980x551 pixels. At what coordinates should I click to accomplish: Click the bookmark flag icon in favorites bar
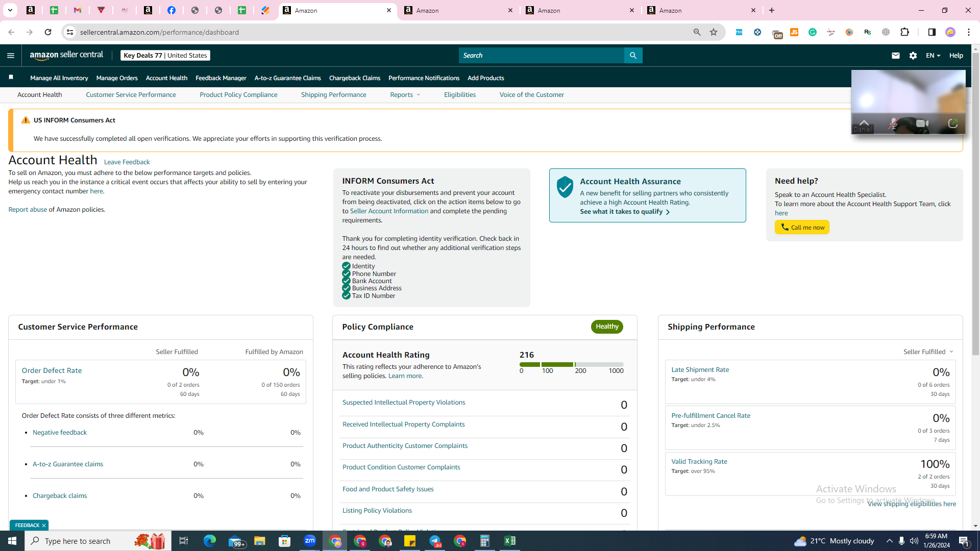click(x=11, y=78)
